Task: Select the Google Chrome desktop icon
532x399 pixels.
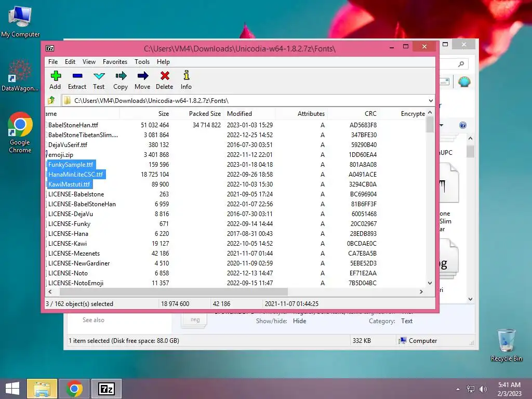Action: pos(20,132)
